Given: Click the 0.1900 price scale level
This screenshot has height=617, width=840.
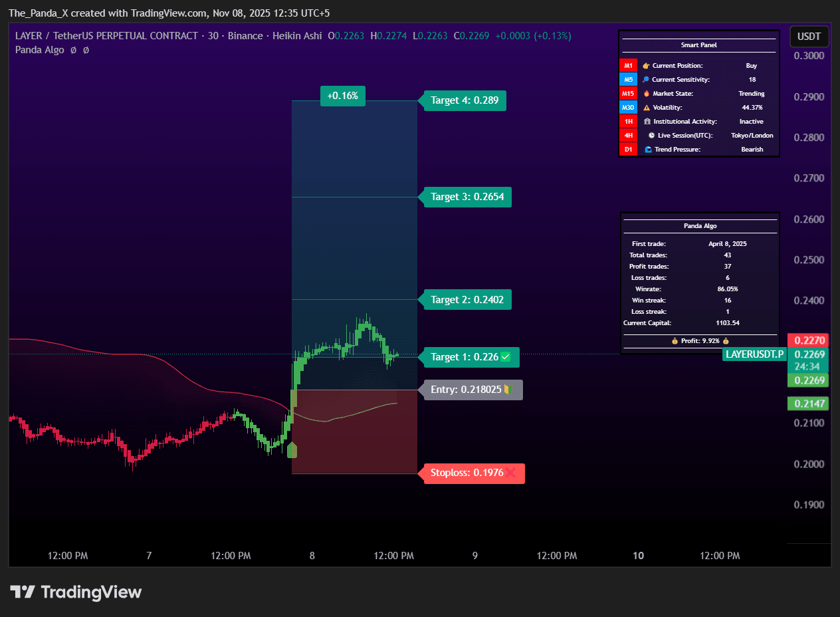Looking at the screenshot, I should coord(809,505).
